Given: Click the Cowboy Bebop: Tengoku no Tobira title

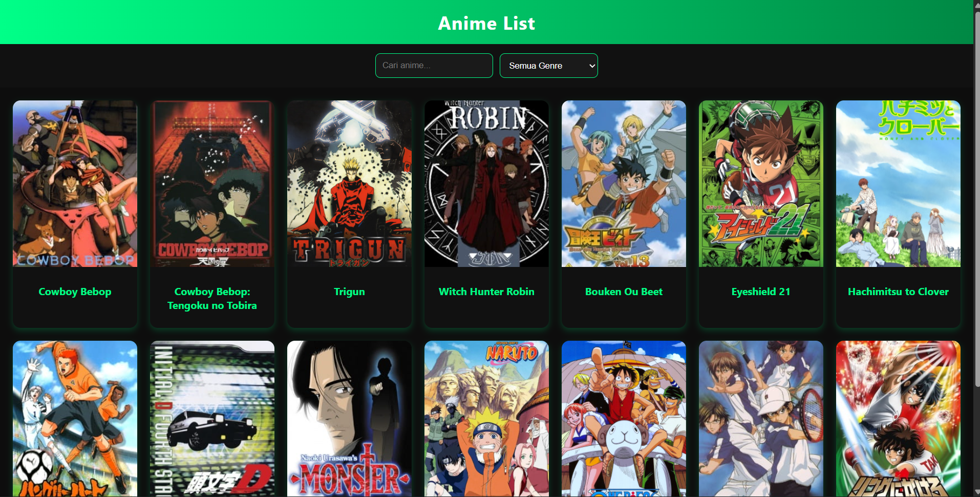Looking at the screenshot, I should [x=212, y=298].
